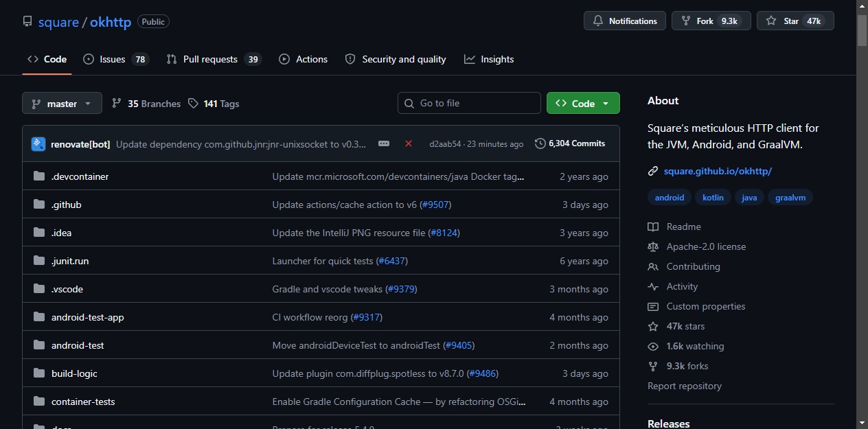Switch to the Security and quality tab
The height and width of the screenshot is (429, 868).
396,59
